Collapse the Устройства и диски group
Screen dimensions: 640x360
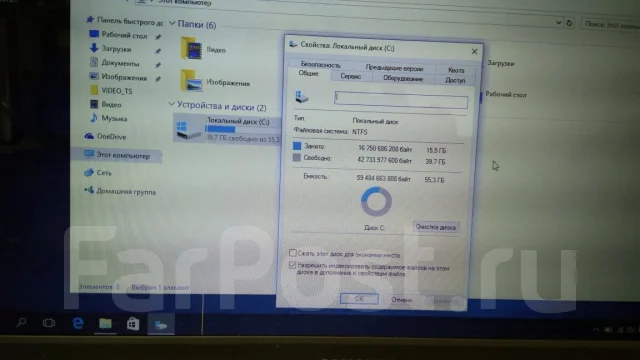tap(172, 104)
